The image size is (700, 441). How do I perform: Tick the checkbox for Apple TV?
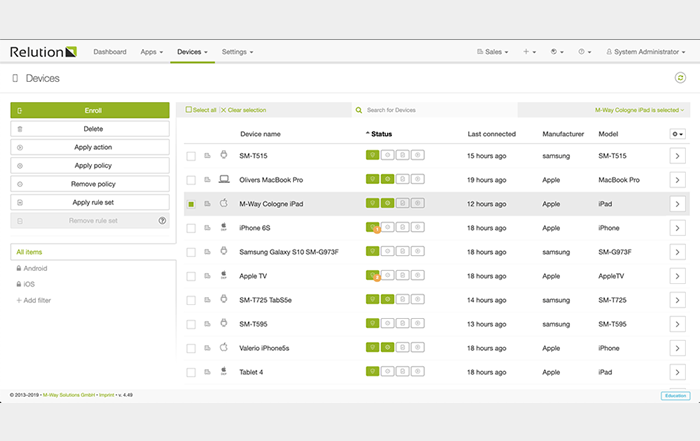point(191,276)
